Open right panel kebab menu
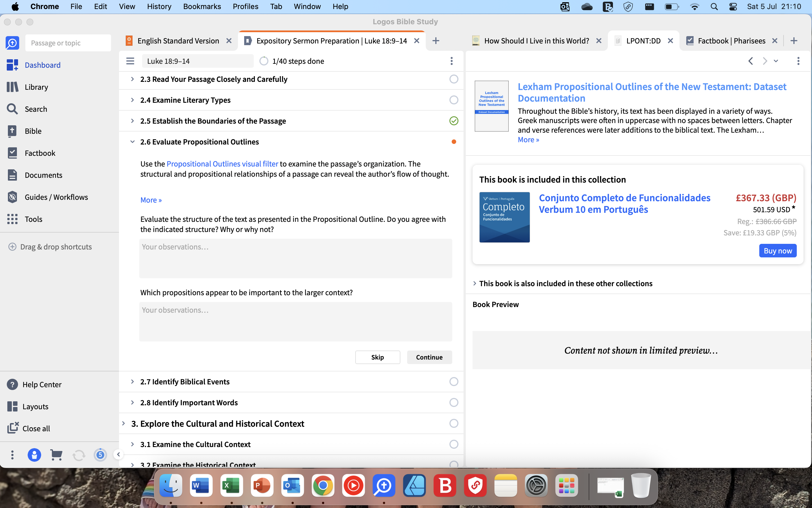Viewport: 812px width, 508px height. click(x=798, y=61)
